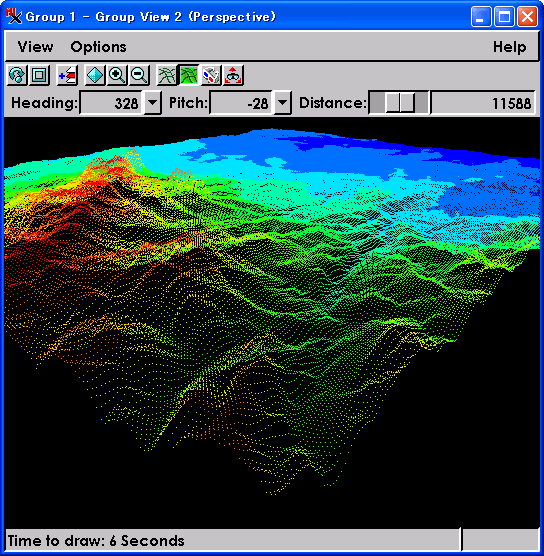This screenshot has width=544, height=556.
Task: Click the Pitch field showing -28
Action: (241, 103)
